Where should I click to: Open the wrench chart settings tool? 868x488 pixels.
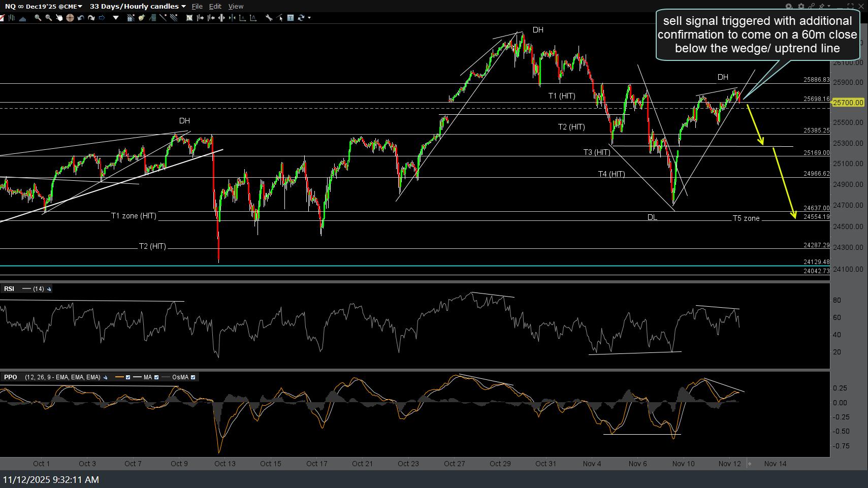pyautogui.click(x=269, y=18)
